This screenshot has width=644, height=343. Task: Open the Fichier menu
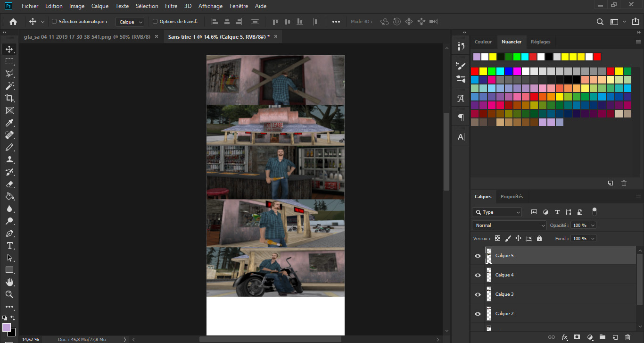click(30, 6)
